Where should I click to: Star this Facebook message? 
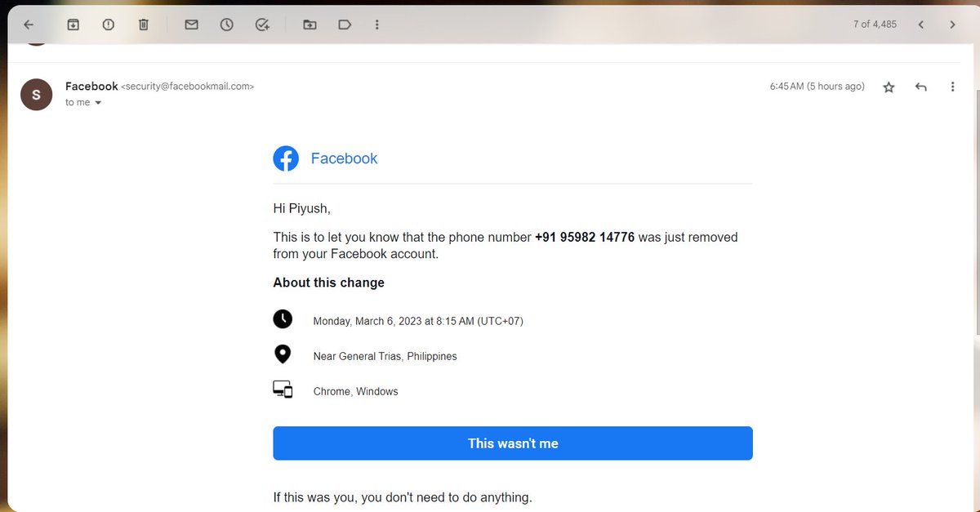point(889,87)
